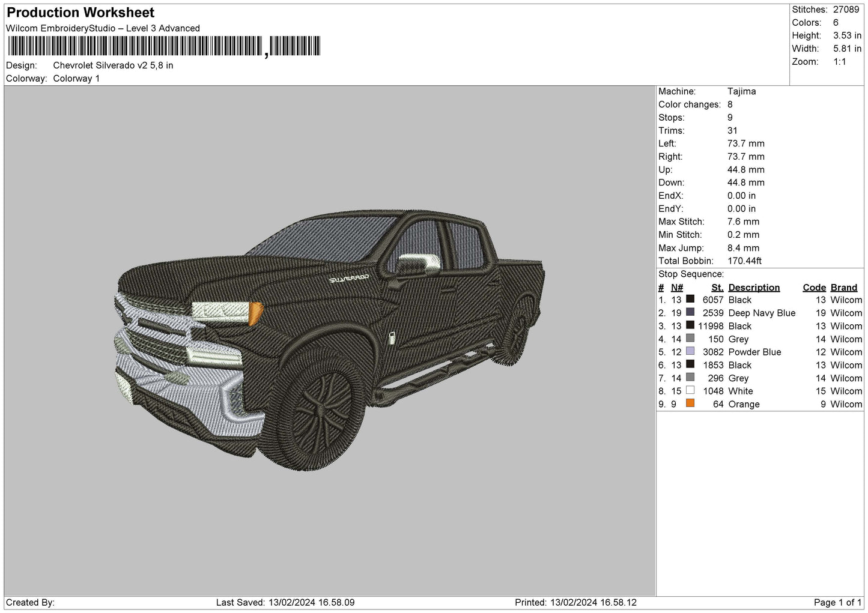The height and width of the screenshot is (613, 868).
Task: Click the barcode under the Wilcom header
Action: (x=164, y=47)
